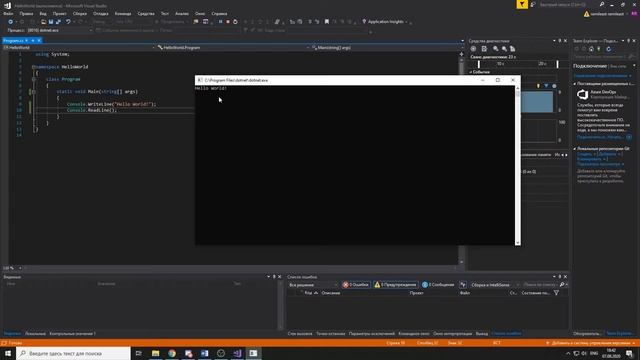This screenshot has width=640, height=360.
Task: Click the Windows Start button
Action: [x=8, y=353]
